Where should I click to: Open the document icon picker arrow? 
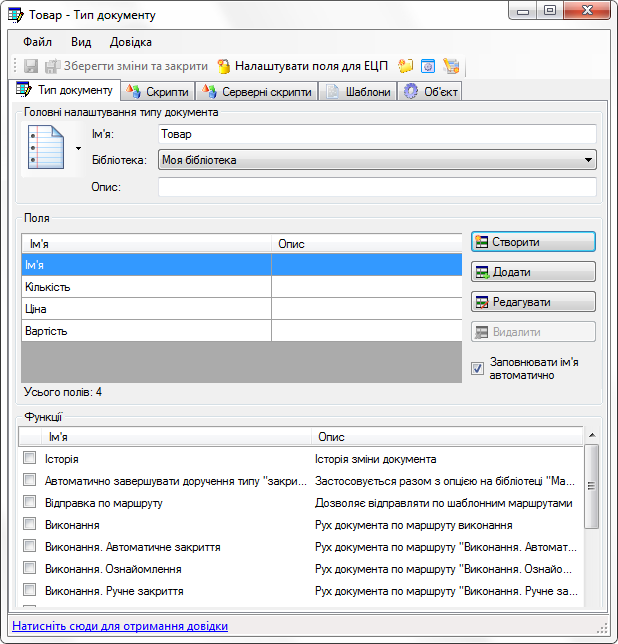pos(78,149)
